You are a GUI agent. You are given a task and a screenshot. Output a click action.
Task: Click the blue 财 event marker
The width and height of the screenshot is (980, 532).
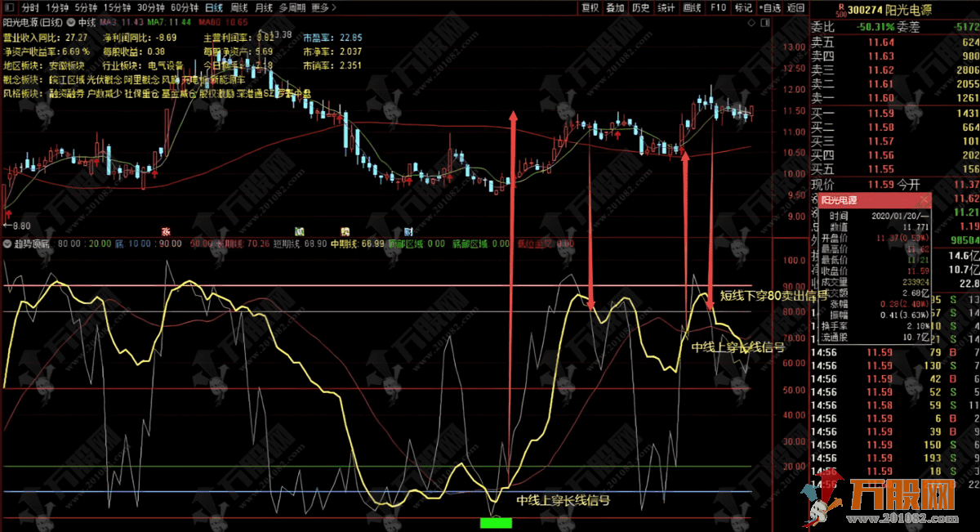pos(408,232)
